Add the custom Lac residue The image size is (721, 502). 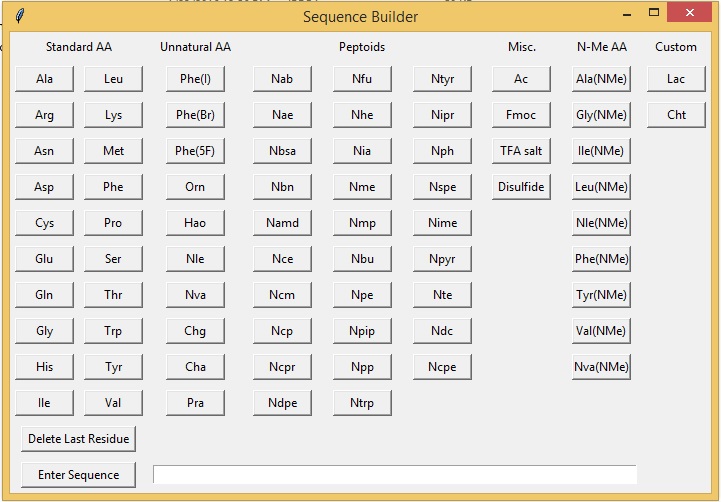(676, 79)
